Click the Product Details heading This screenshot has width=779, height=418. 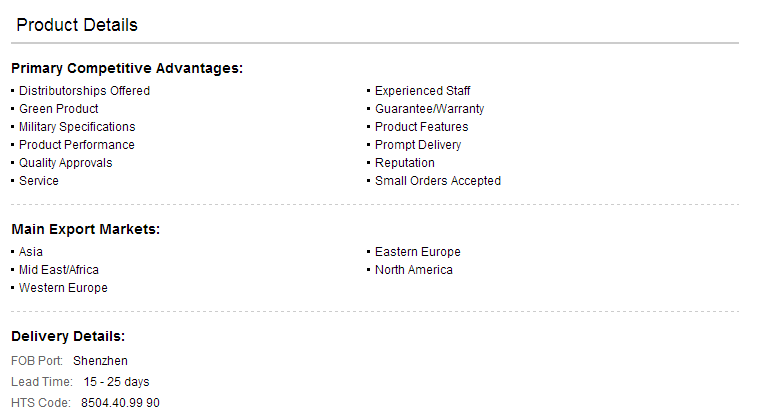pos(77,25)
